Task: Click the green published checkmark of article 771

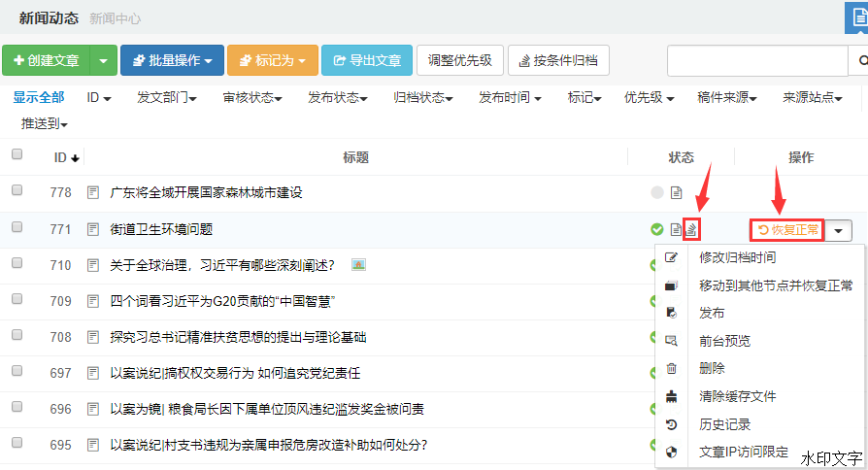Action: (657, 229)
